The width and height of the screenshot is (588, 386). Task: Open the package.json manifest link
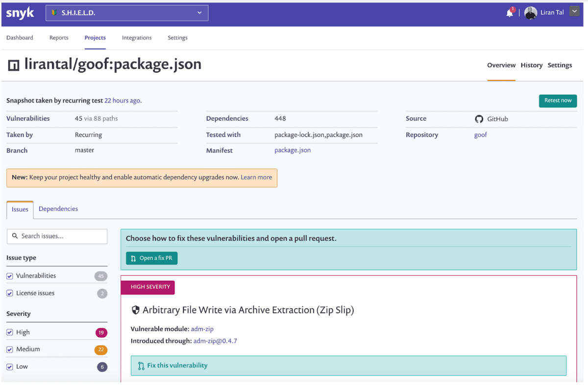point(293,151)
